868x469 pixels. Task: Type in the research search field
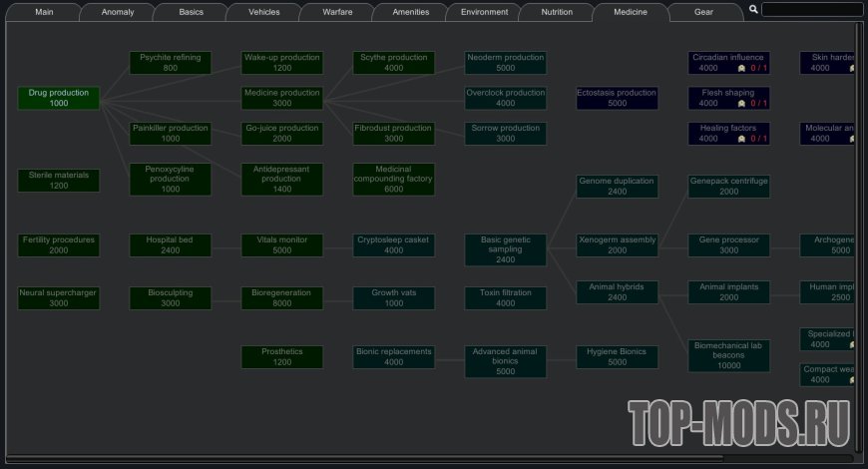point(812,9)
